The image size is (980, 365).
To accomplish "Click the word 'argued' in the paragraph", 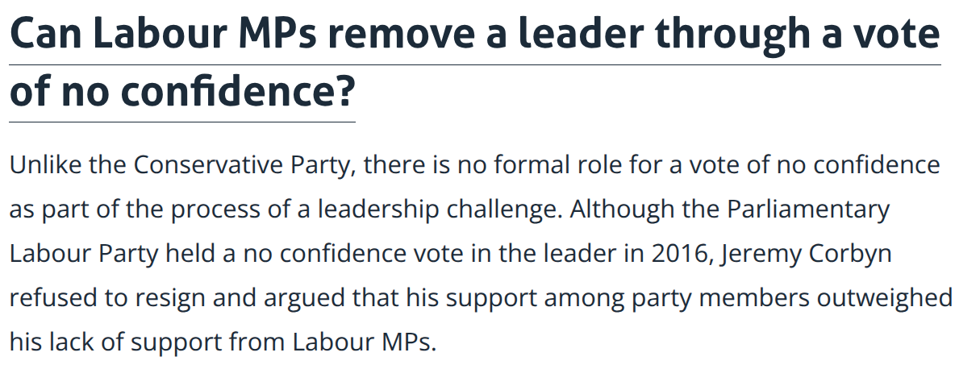I will point(305,298).
